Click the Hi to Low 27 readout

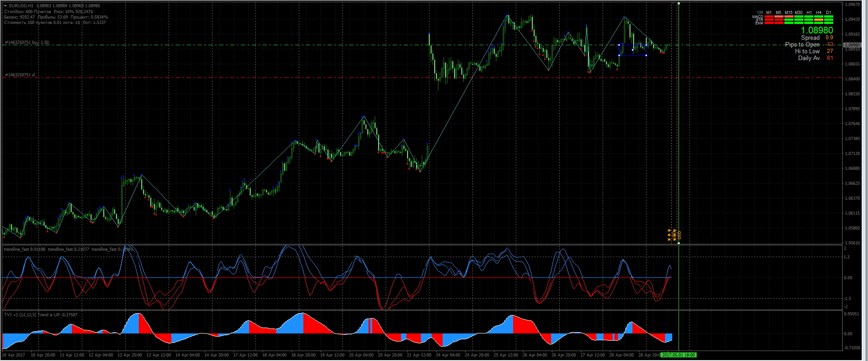[x=814, y=51]
